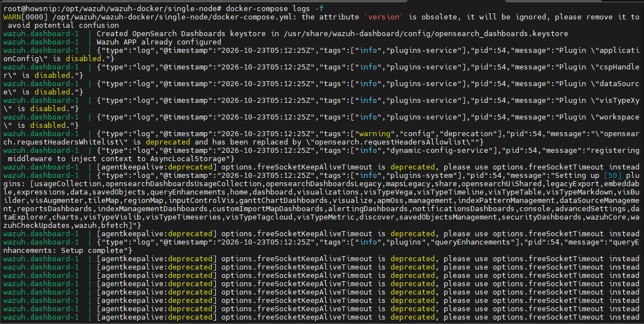644x324 pixels.
Task: Click 'inputControlVis' plugin name
Action: coord(201,201)
